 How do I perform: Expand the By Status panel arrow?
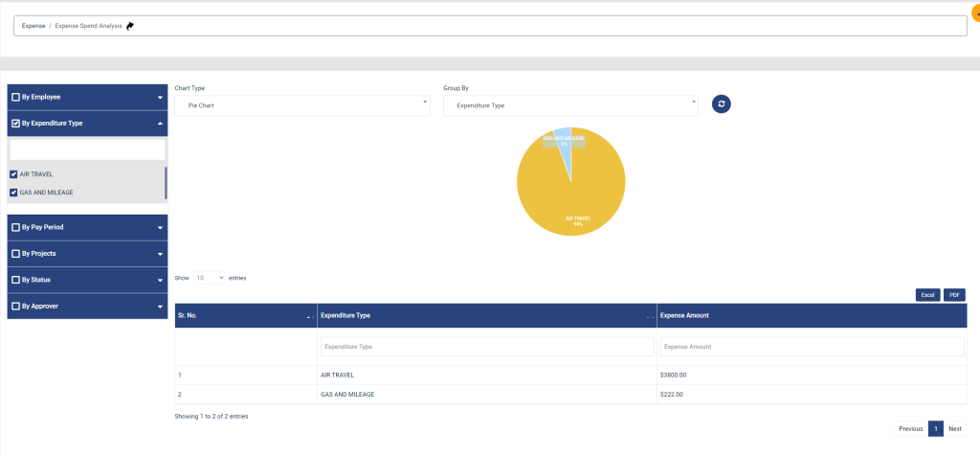point(160,281)
